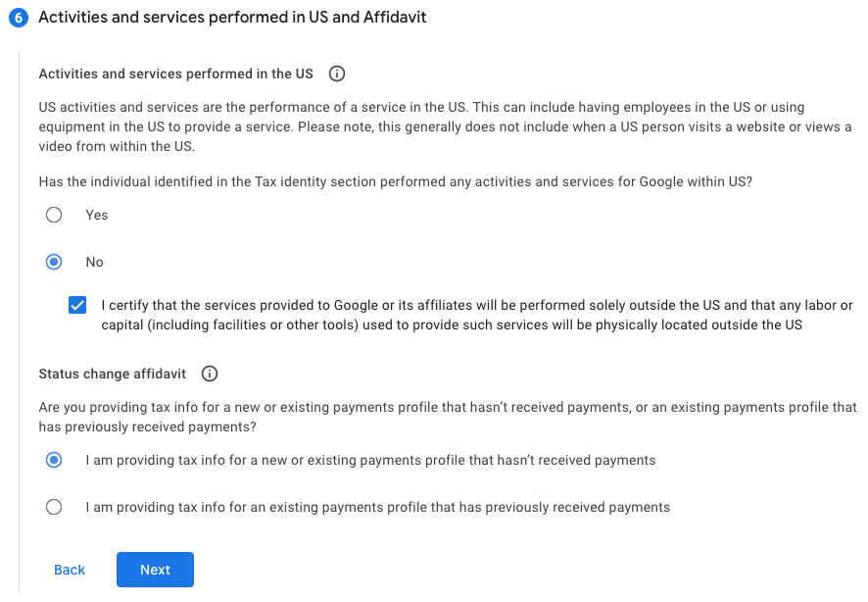Click the question about providing tax info
The image size is (868, 602).
point(448,417)
